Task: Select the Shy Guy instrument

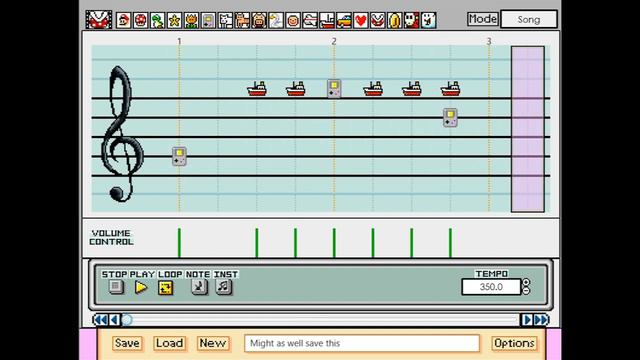Action: 412,20
